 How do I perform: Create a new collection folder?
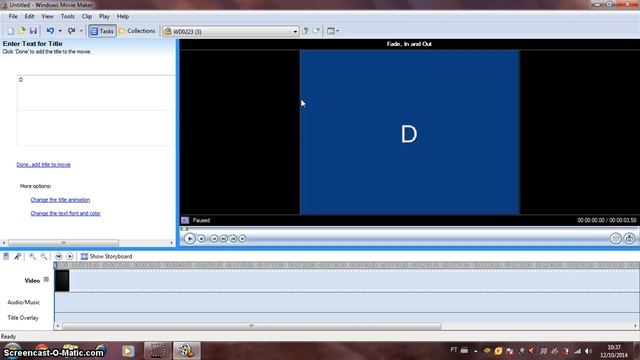click(x=316, y=31)
